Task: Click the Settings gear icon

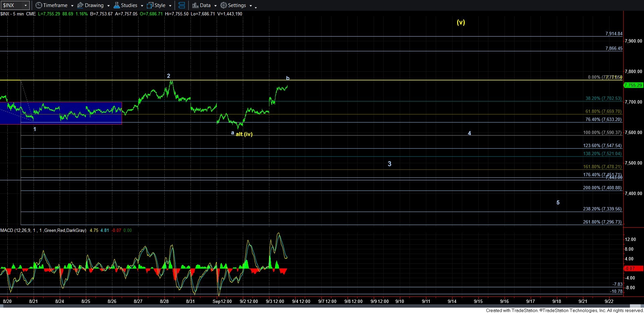Action: tap(223, 5)
